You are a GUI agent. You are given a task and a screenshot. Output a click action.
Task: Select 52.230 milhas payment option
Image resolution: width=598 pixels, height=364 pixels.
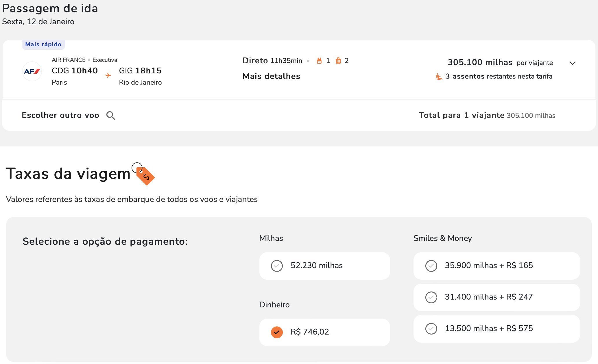[x=324, y=266]
